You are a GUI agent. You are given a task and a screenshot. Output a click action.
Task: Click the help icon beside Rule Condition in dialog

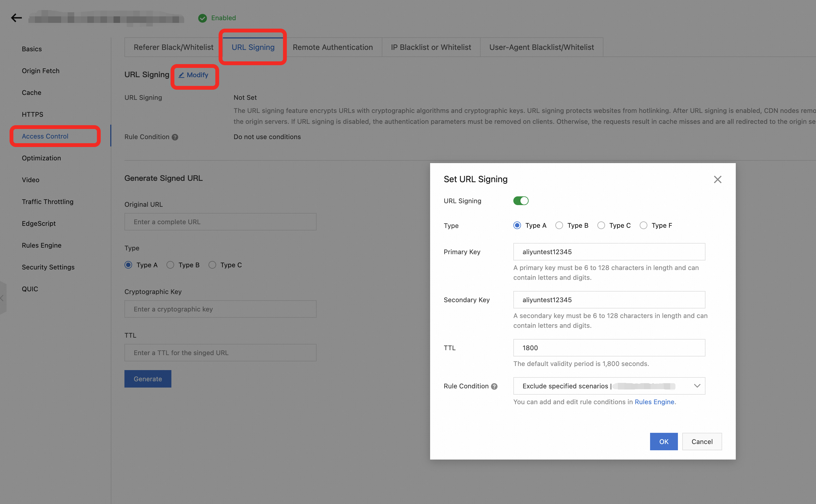click(x=494, y=386)
